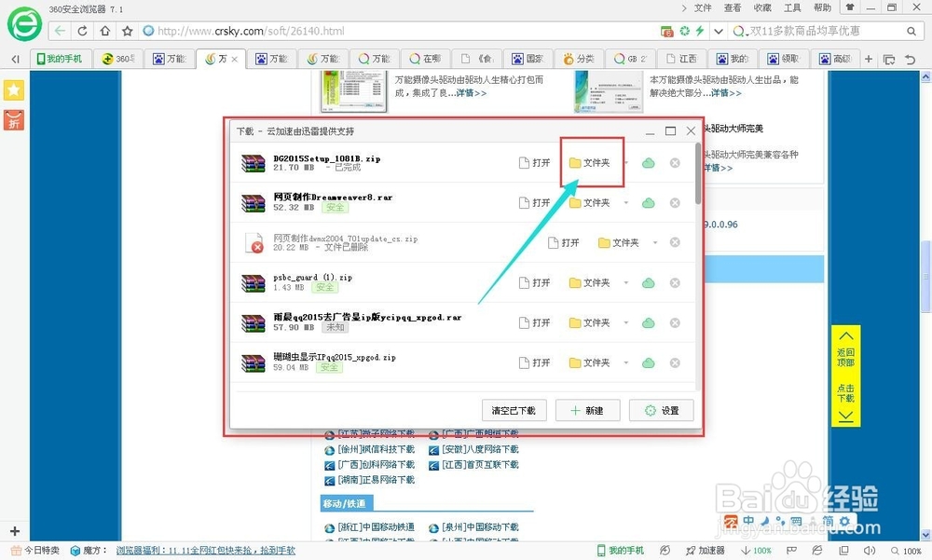Open the 收藏 menu
This screenshot has height=560, width=932.
point(762,7)
